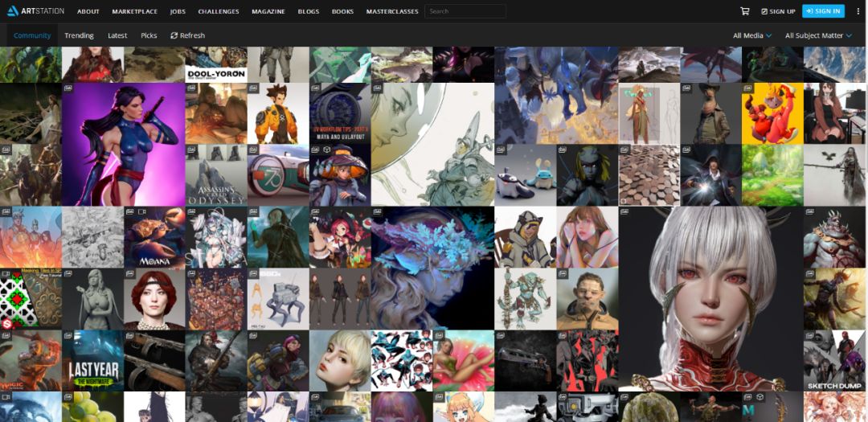Open the blue armored mech battle artwork
Viewport: 868px width, 422px height.
click(556, 96)
